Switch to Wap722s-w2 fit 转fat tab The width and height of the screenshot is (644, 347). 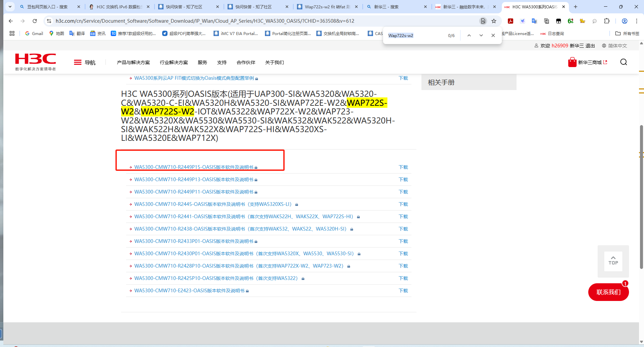point(327,7)
